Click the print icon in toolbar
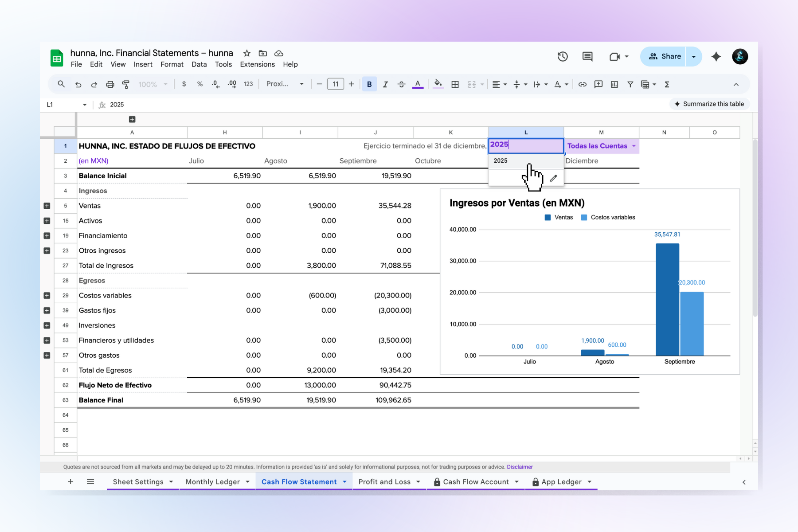798x532 pixels. (x=110, y=84)
